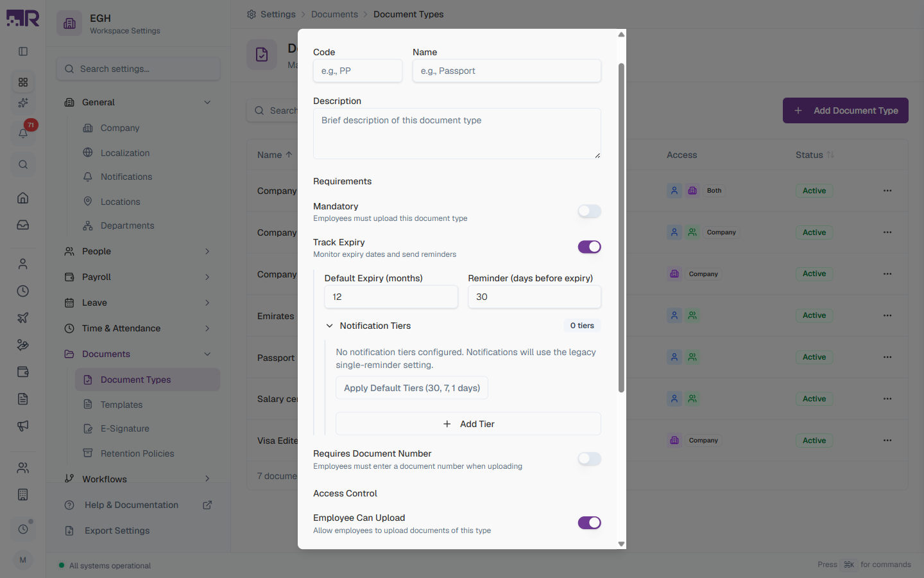Click the EGH workspace building icon
The image size is (924, 578).
pyautogui.click(x=69, y=24)
